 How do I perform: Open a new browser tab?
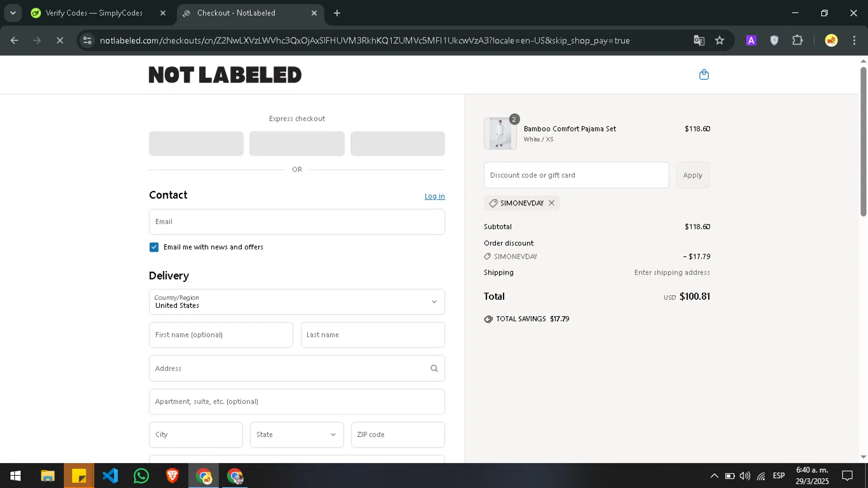pos(337,13)
